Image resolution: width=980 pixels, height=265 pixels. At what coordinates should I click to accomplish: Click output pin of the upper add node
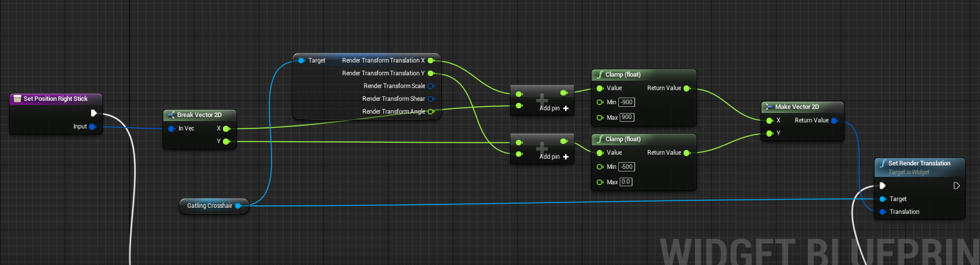click(564, 93)
